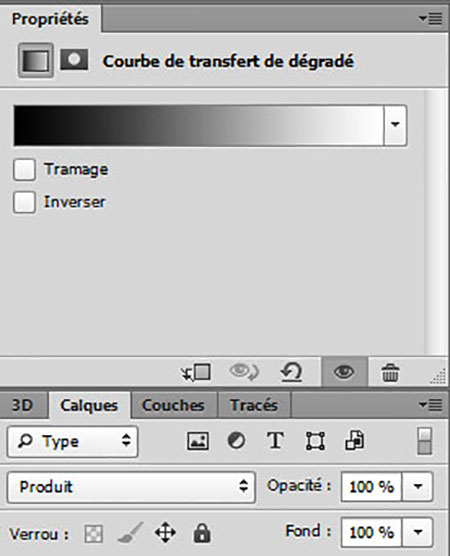450x556 pixels.
Task: Filter layers by pixel image type
Action: (198, 441)
